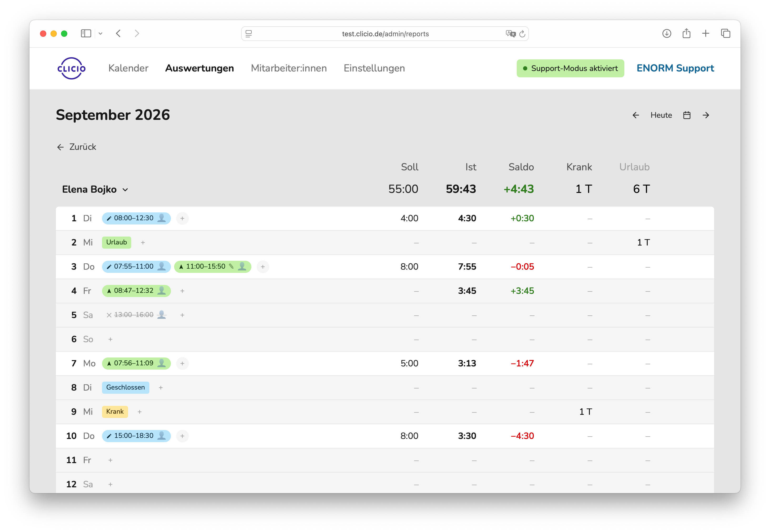Open Krank entry on day 9
The height and width of the screenshot is (532, 770).
115,412
